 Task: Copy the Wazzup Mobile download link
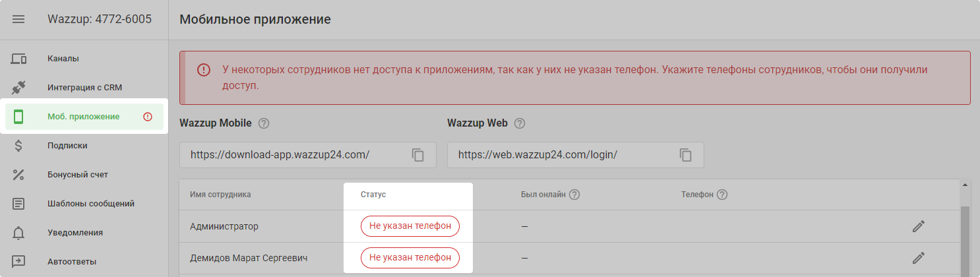click(417, 155)
